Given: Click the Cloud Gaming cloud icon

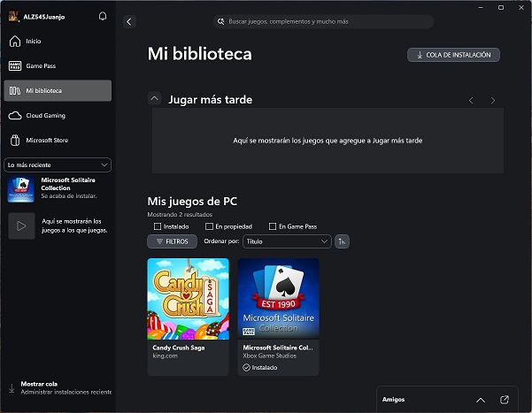Looking at the screenshot, I should click(15, 115).
